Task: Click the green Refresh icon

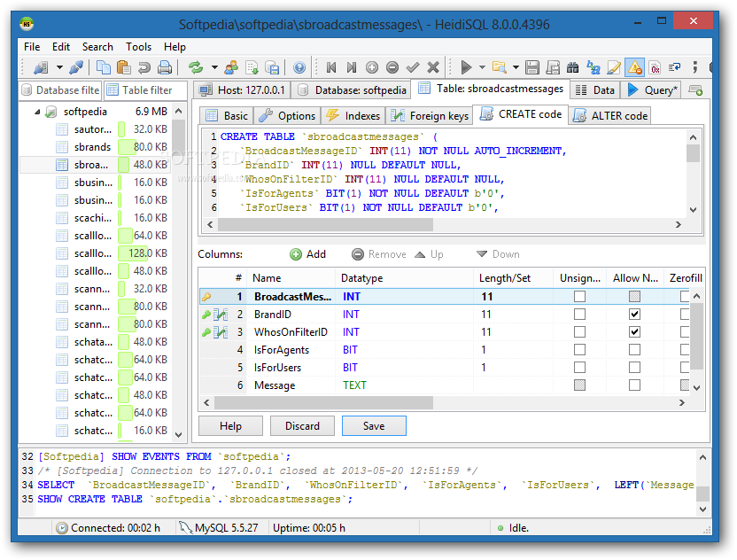Action: tap(196, 67)
